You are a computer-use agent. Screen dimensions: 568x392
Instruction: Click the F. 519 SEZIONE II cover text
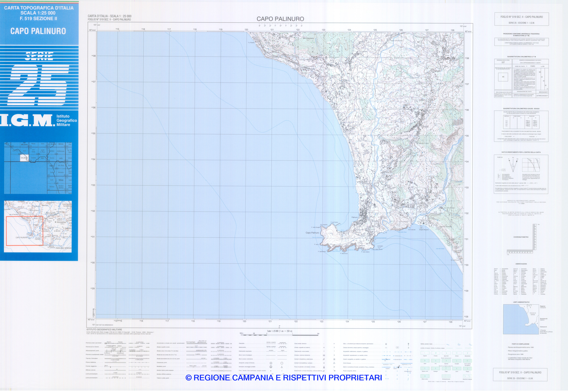pyautogui.click(x=38, y=18)
